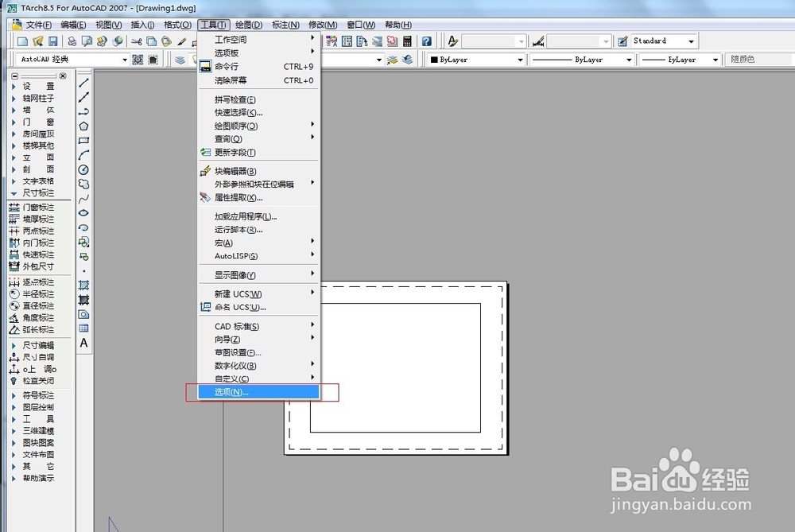Select the Polygon draw tool

click(x=84, y=126)
